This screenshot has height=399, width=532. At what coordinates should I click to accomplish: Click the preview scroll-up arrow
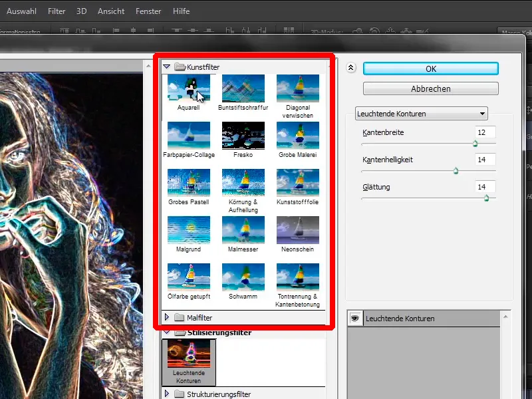click(x=148, y=66)
